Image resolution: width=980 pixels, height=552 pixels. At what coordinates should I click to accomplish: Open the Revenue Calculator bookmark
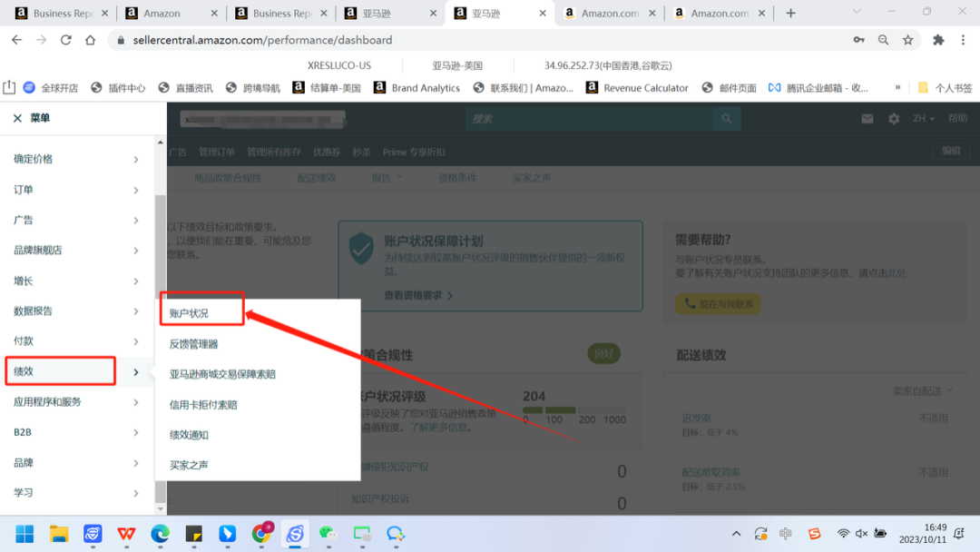point(637,87)
